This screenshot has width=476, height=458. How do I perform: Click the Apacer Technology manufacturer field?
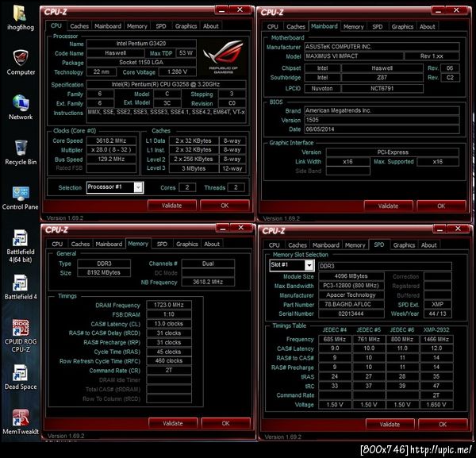pyautogui.click(x=351, y=295)
